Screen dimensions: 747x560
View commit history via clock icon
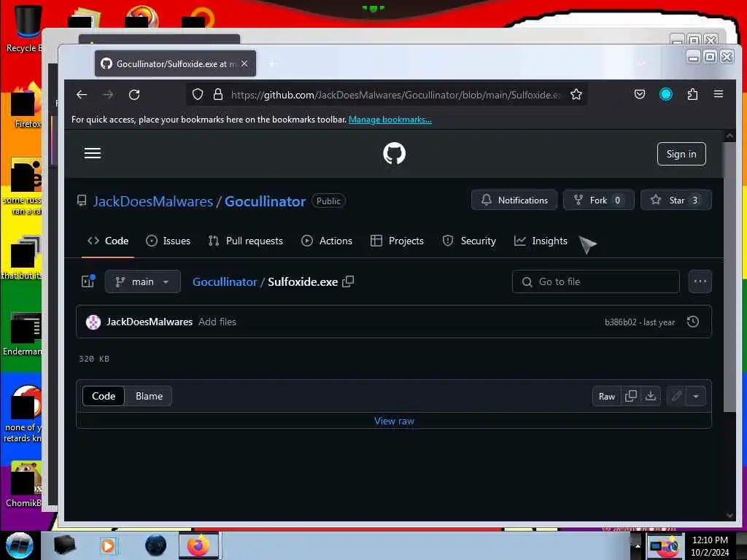point(693,322)
